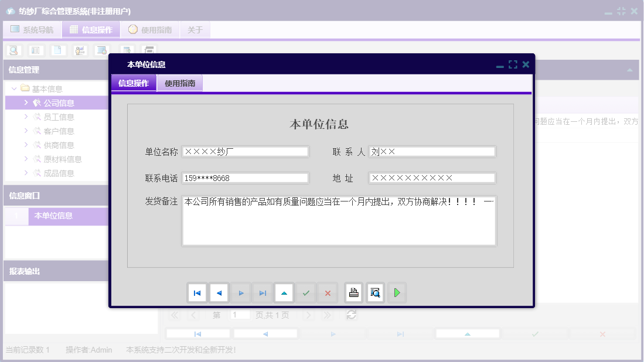Select the magnifier preview icon on the main toolbar
Image resolution: width=644 pixels, height=362 pixels.
(x=13, y=50)
